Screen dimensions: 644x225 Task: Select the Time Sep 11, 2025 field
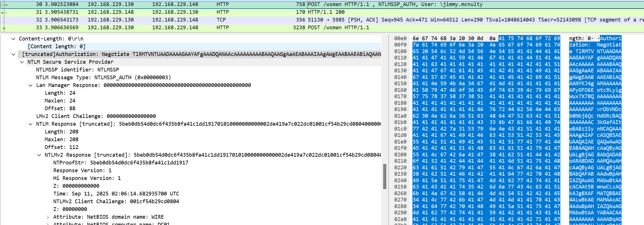pos(116,194)
